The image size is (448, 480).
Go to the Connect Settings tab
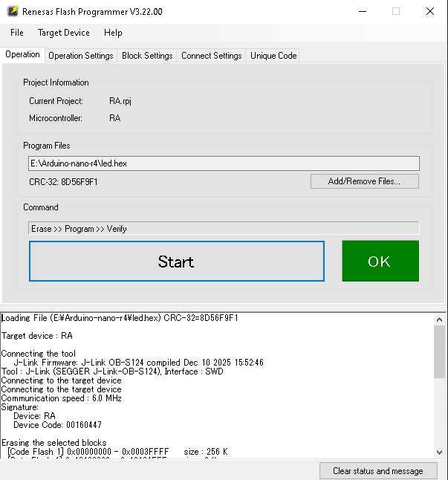coord(212,56)
